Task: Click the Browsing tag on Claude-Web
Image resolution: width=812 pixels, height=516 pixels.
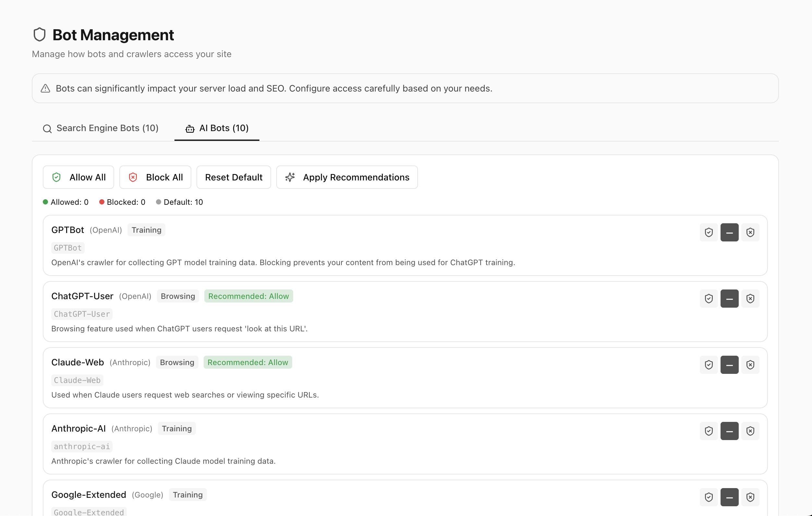Action: click(x=177, y=362)
